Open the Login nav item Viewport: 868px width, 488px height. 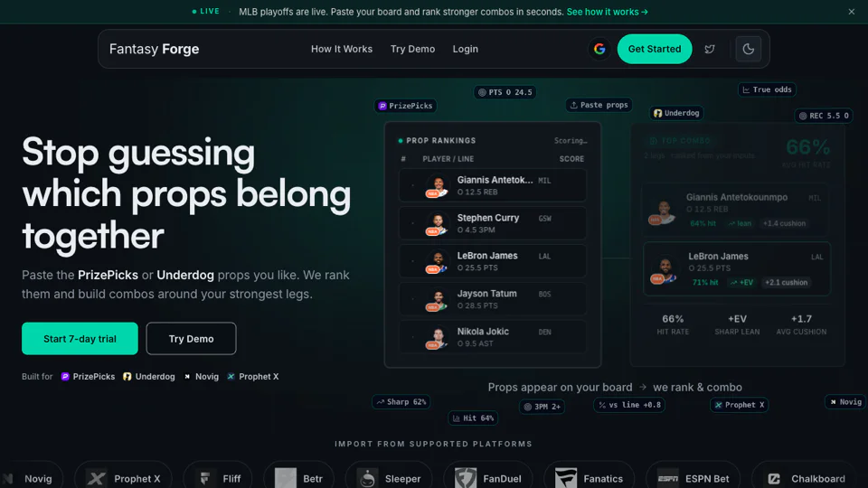click(465, 49)
